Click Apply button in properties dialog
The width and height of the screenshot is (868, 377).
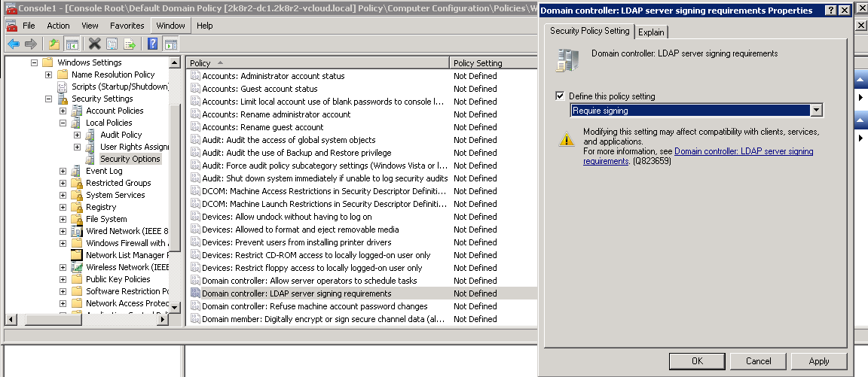[818, 361]
